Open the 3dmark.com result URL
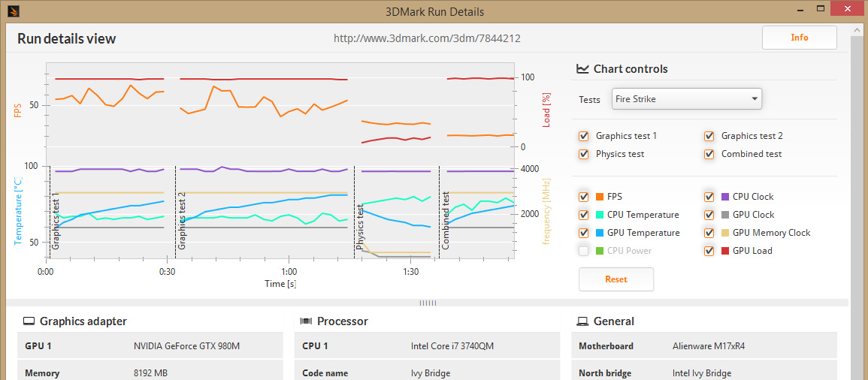The image size is (868, 380). (x=427, y=39)
